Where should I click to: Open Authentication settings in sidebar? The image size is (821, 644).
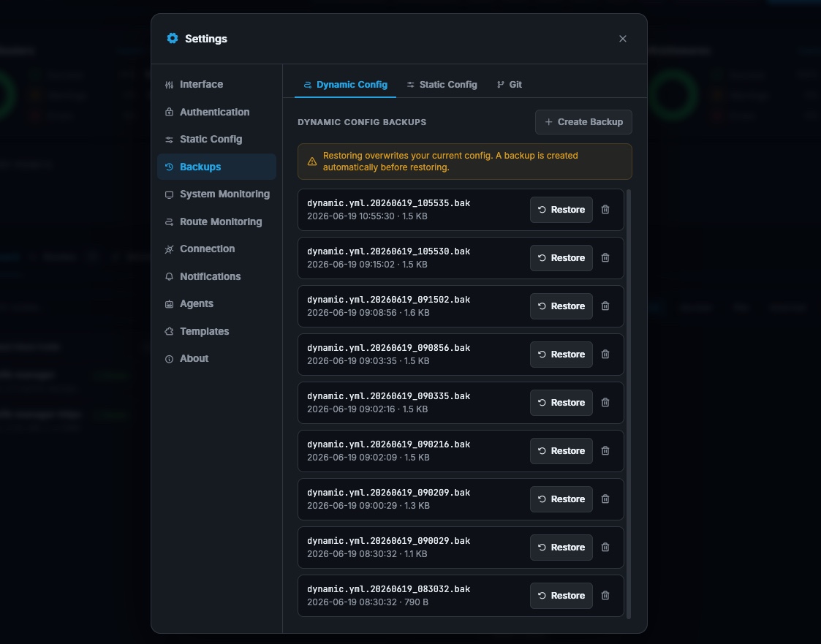click(x=216, y=112)
